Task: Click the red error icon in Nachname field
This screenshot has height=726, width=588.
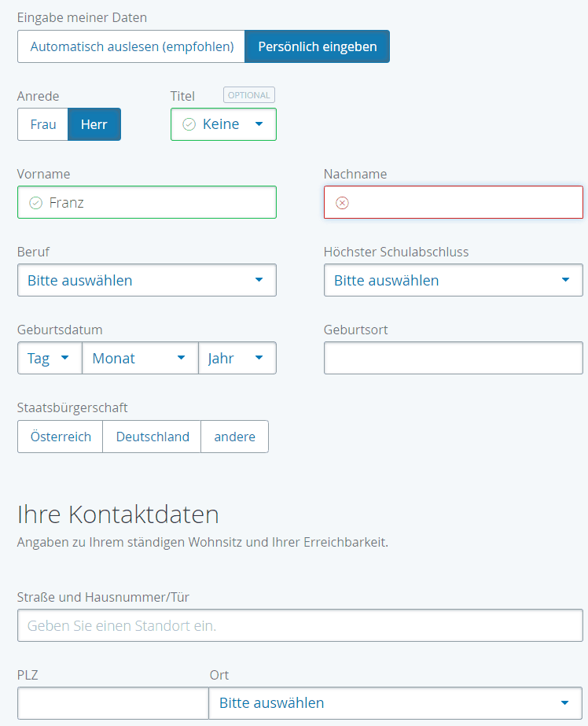Action: point(342,203)
